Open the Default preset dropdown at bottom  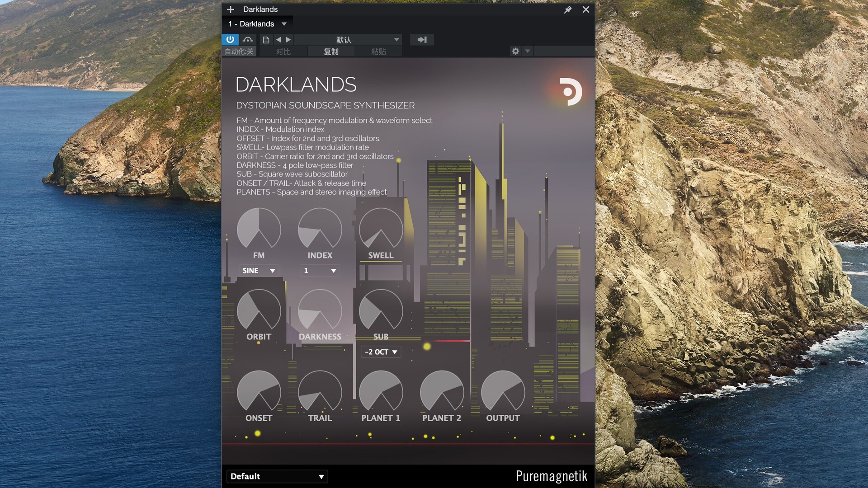[x=277, y=476]
